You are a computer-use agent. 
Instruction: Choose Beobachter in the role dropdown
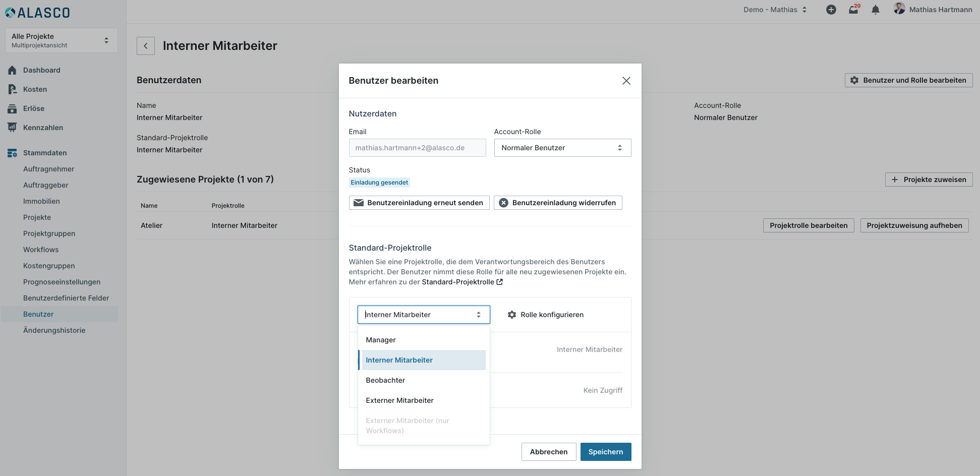385,380
